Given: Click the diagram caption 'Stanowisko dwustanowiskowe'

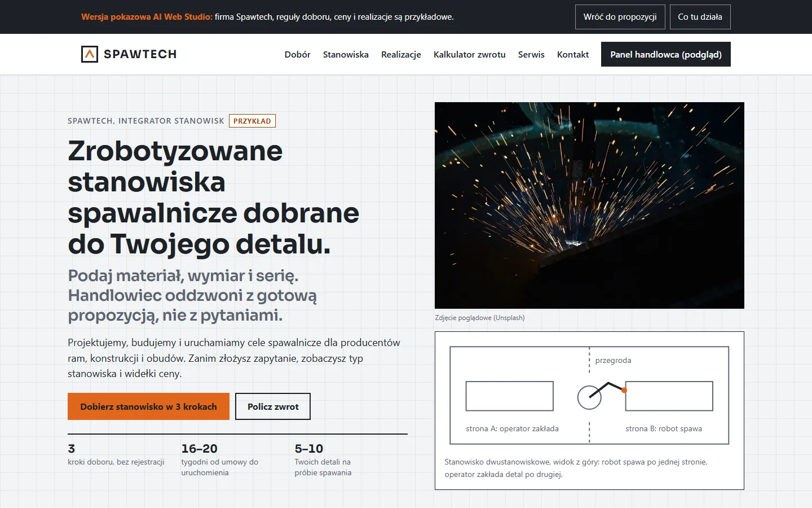Looking at the screenshot, I should click(576, 468).
